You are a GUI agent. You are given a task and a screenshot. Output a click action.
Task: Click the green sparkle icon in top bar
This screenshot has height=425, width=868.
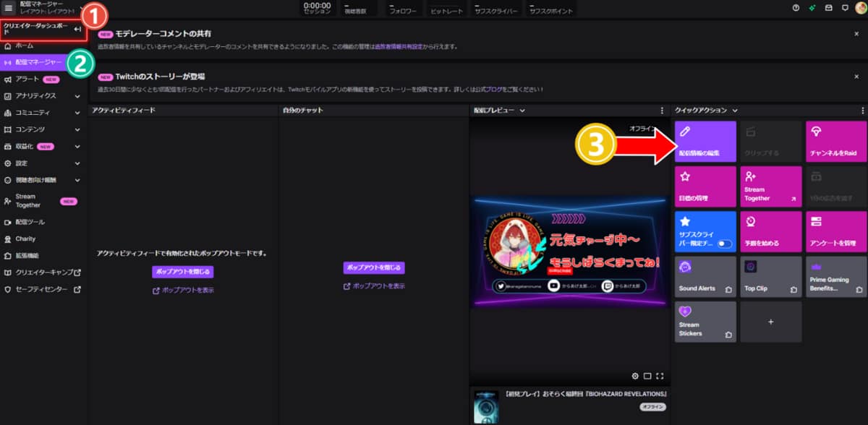click(x=813, y=8)
